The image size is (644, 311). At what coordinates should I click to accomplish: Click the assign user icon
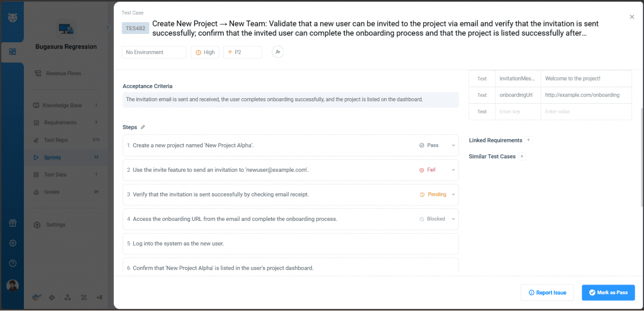(x=277, y=52)
